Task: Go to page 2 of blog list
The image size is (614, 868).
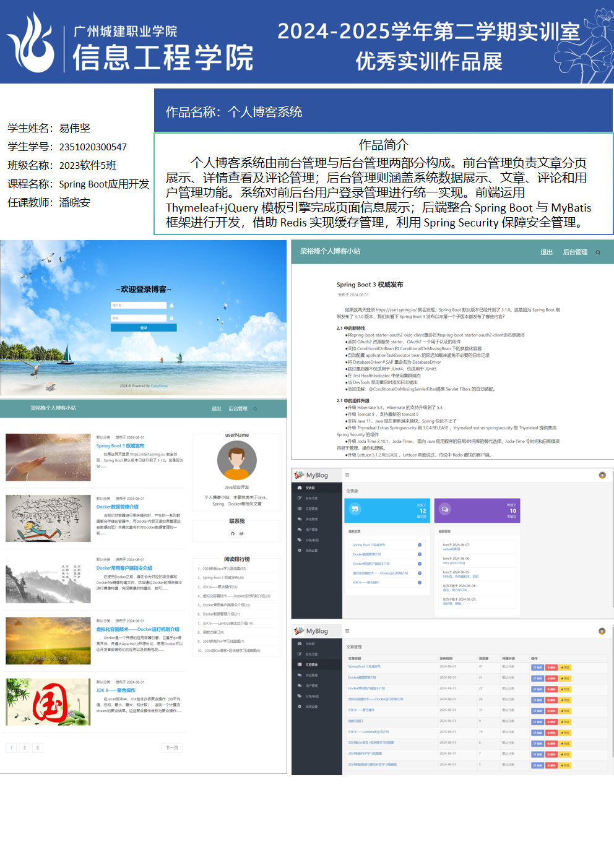Action: 24,748
